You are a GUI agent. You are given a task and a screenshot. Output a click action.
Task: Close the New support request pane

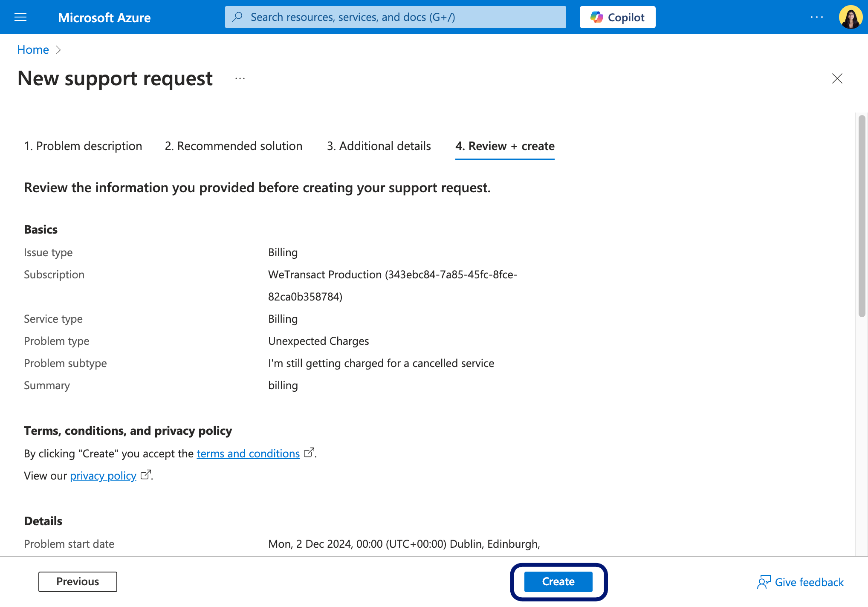(837, 78)
